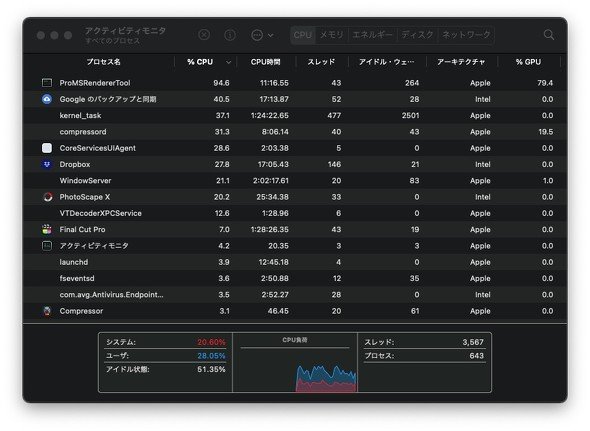Select the com.avg.Antivirus.Endpoint… process
The image size is (590, 431).
tap(111, 295)
